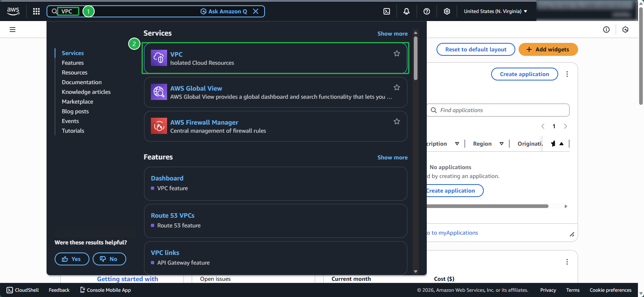Click the VPC service icon
This screenshot has height=297, width=644.
point(159,58)
